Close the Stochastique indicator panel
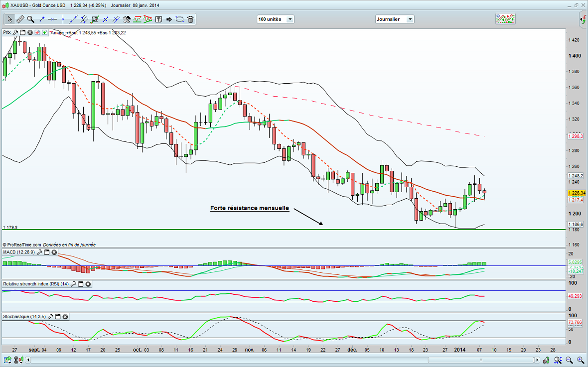This screenshot has width=588, height=367. 65,317
